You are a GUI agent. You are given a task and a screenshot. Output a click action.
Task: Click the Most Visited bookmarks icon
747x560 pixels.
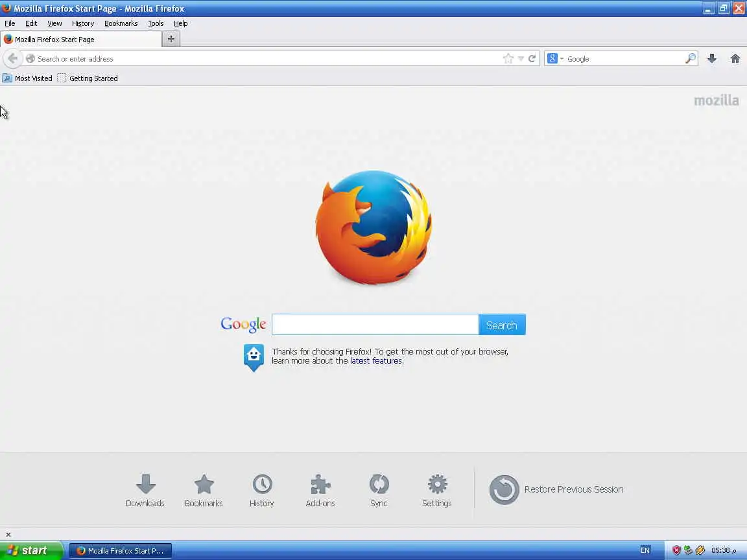tap(7, 78)
